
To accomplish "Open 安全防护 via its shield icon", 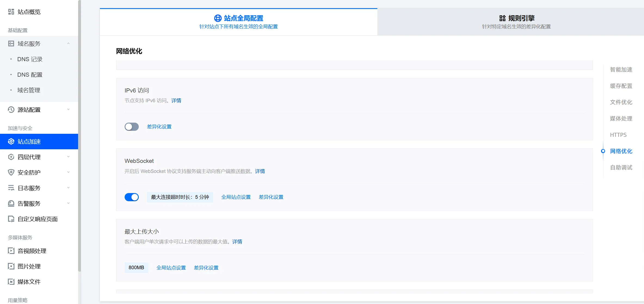I will [11, 172].
